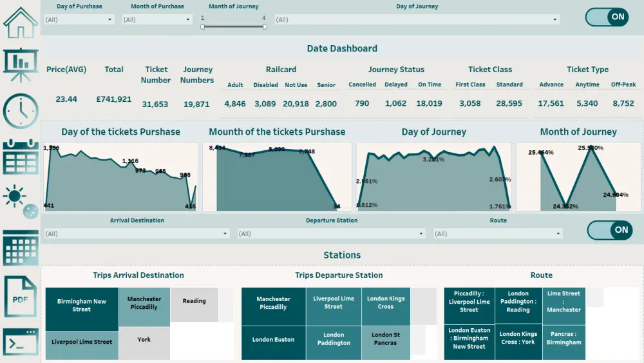
Task: Click the calendar icon with rings
Action: 21,157
